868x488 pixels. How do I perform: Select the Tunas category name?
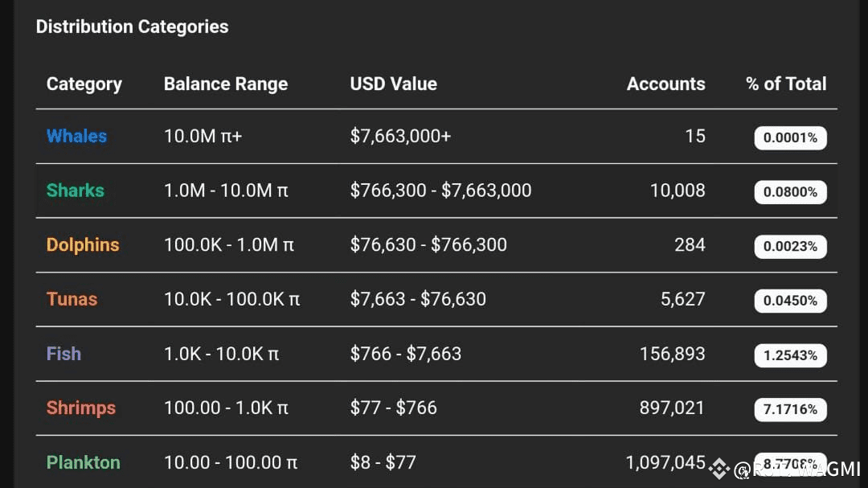72,299
